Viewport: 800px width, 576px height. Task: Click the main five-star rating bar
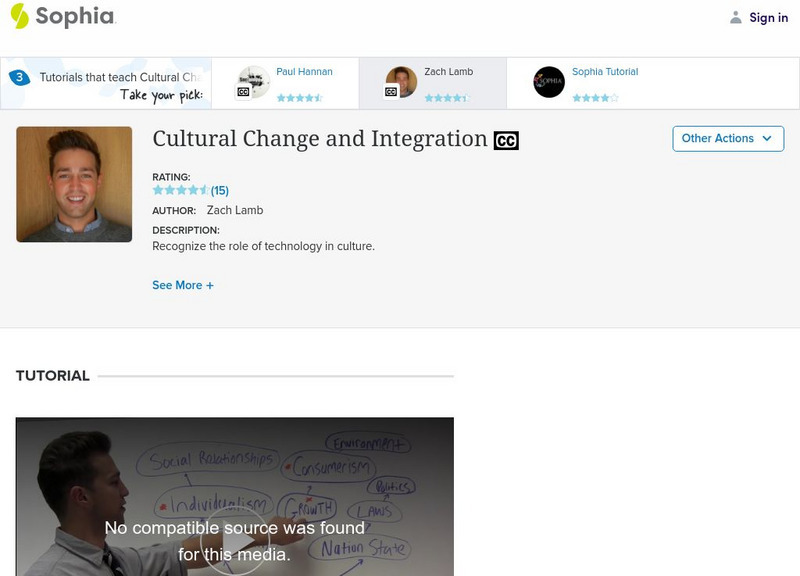(180, 190)
